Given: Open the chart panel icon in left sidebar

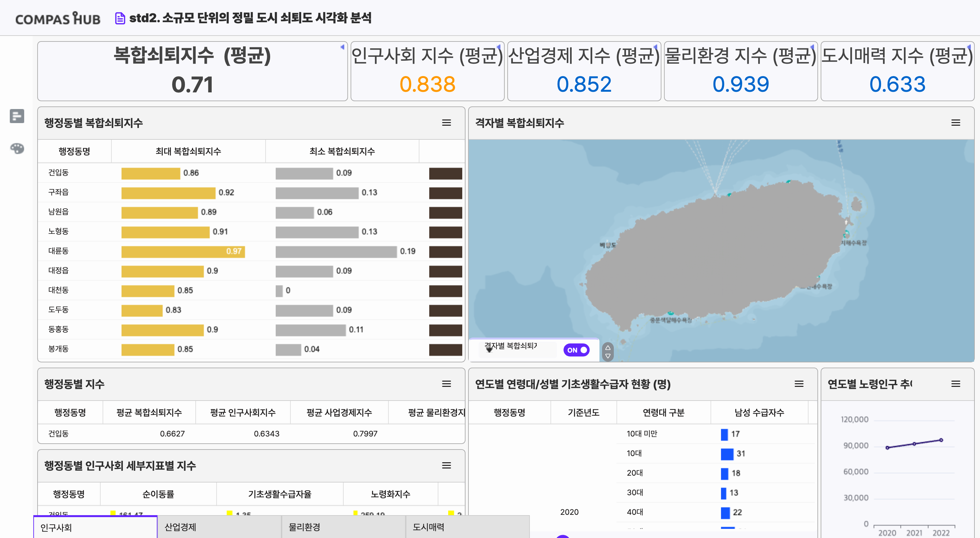Looking at the screenshot, I should (17, 116).
